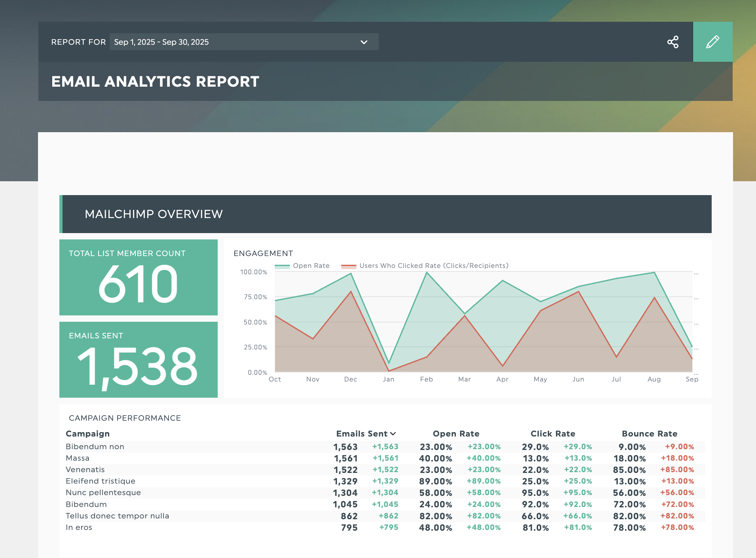Click the Campaign column header
The image size is (756, 558).
point(87,434)
